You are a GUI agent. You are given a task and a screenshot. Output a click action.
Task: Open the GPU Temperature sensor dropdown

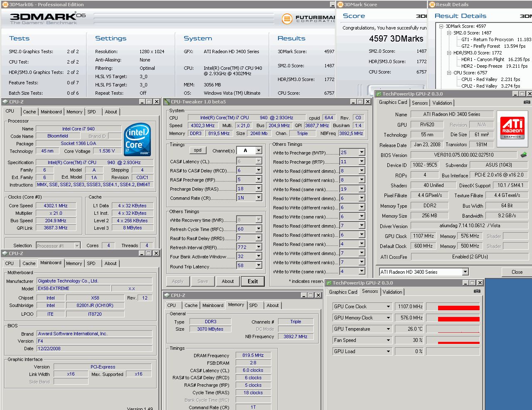coord(389,329)
